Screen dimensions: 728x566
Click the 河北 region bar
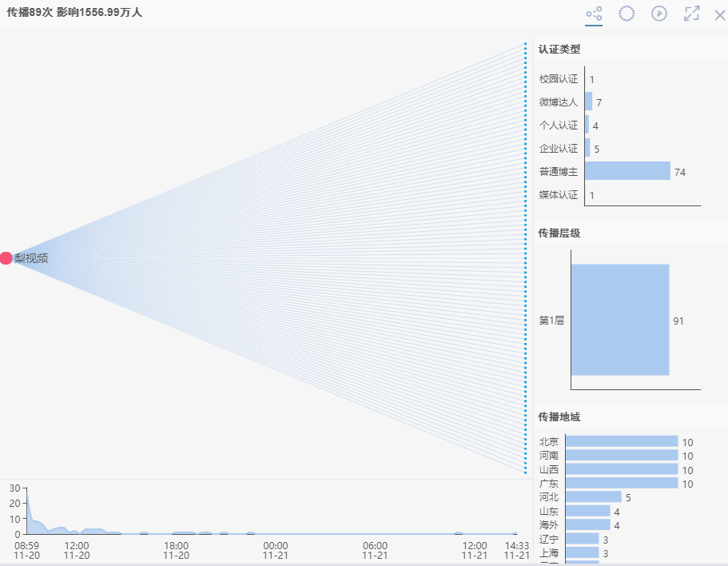pyautogui.click(x=593, y=497)
